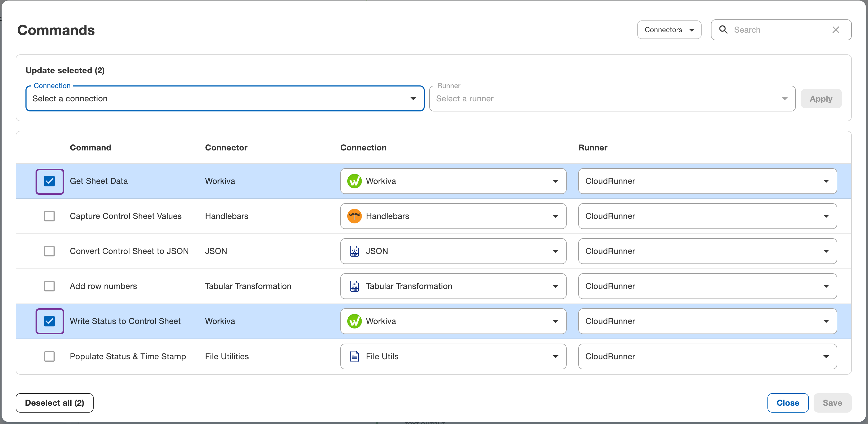Click the Handlebars connector cell text
868x424 pixels.
[227, 216]
